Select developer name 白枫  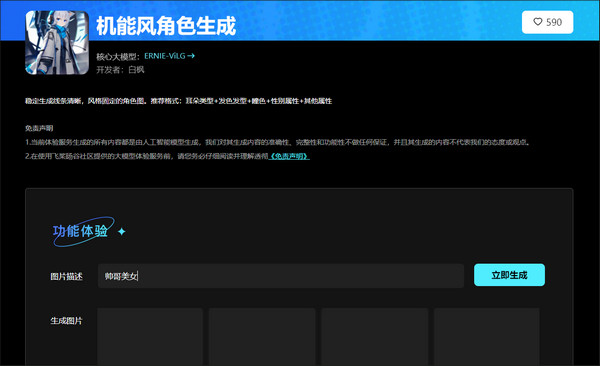(x=136, y=70)
